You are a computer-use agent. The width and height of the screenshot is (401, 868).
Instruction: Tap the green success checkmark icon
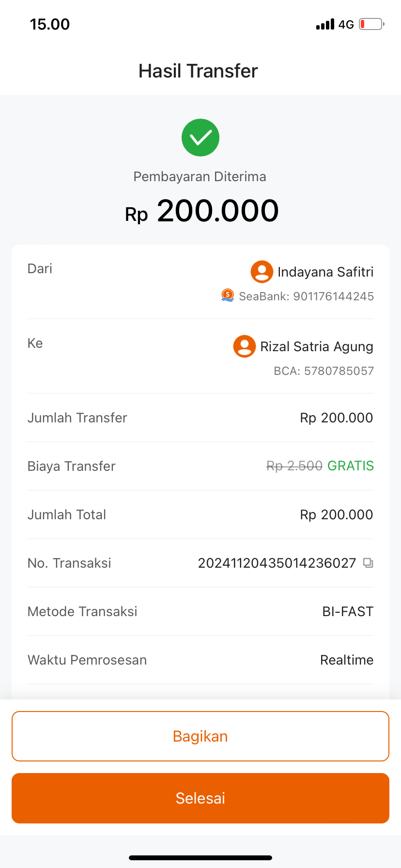(200, 138)
